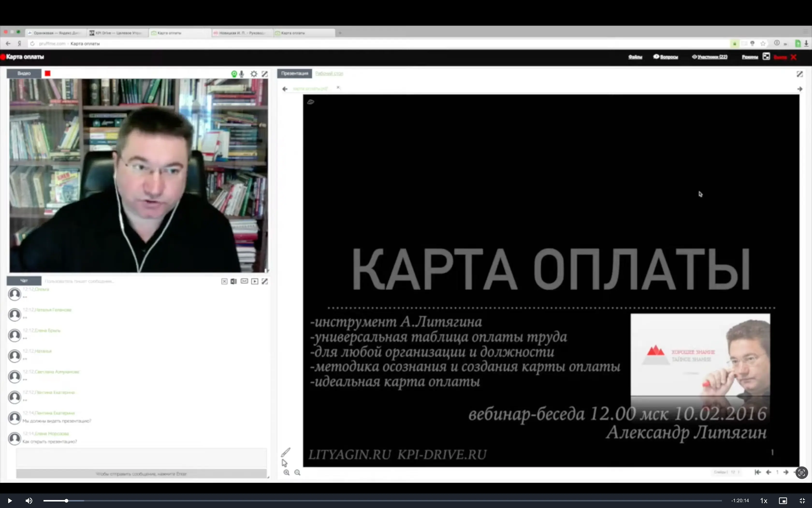This screenshot has width=812, height=508.
Task: Open the Вопросы link
Action: tap(666, 57)
